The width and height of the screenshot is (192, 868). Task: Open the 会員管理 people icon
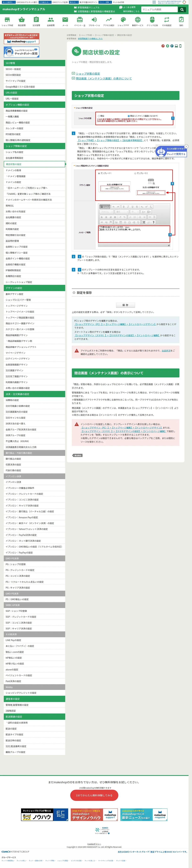coord(51,19)
